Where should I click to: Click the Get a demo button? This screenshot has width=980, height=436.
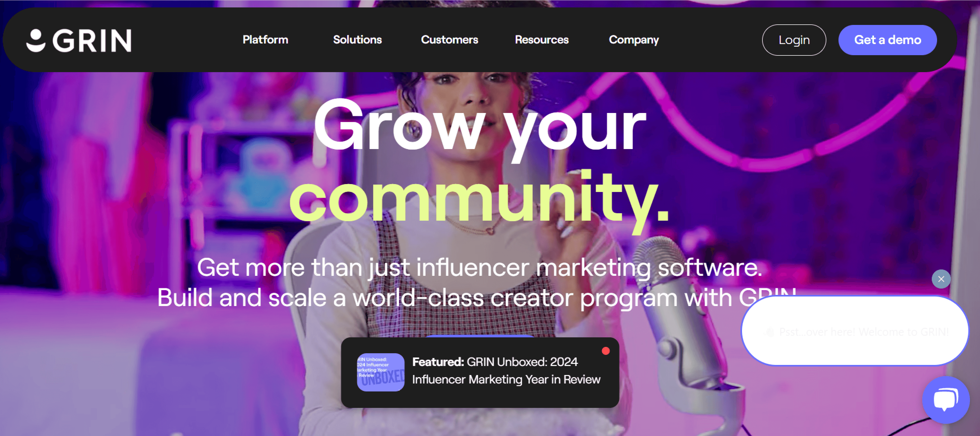[888, 40]
